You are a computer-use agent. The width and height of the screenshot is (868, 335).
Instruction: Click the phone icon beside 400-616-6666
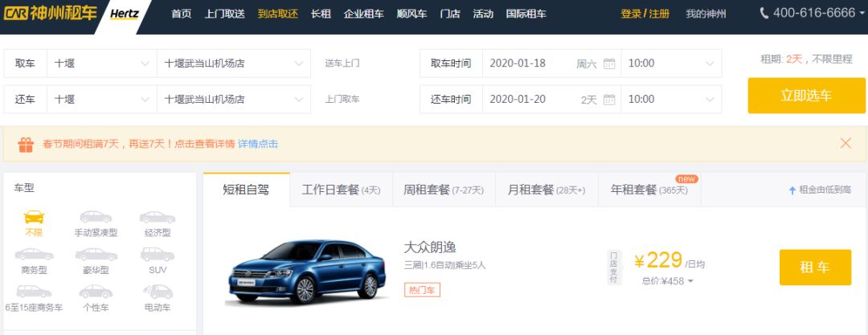click(764, 14)
